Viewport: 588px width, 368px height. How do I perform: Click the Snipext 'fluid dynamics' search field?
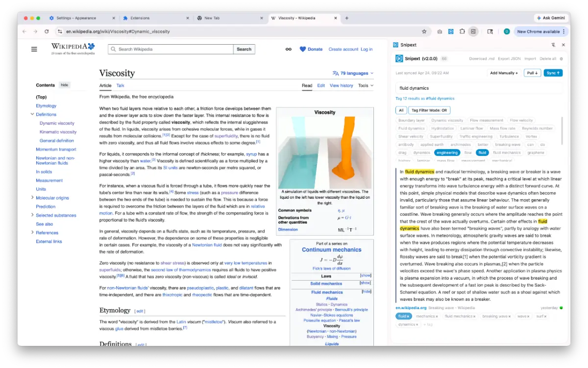pyautogui.click(x=479, y=88)
